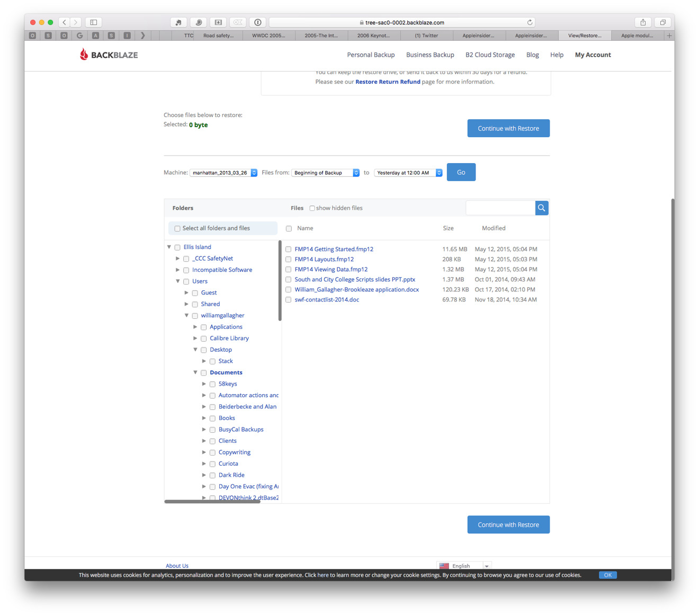Open Business Backup menu item

(430, 55)
